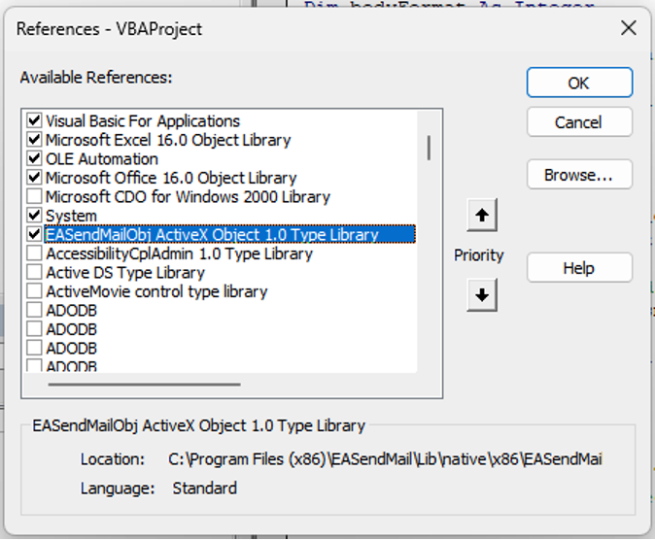Cancel the References dialog
The height and width of the screenshot is (540, 655).
[x=579, y=122]
